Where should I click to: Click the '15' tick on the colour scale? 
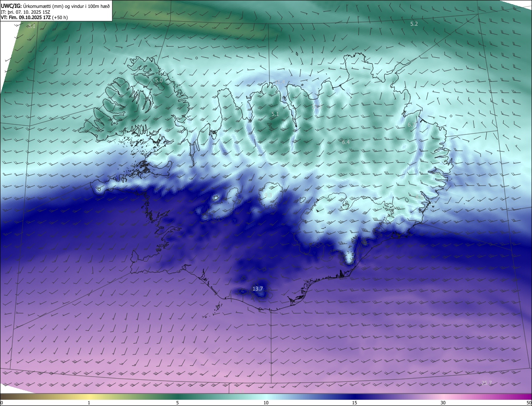pyautogui.click(x=355, y=403)
